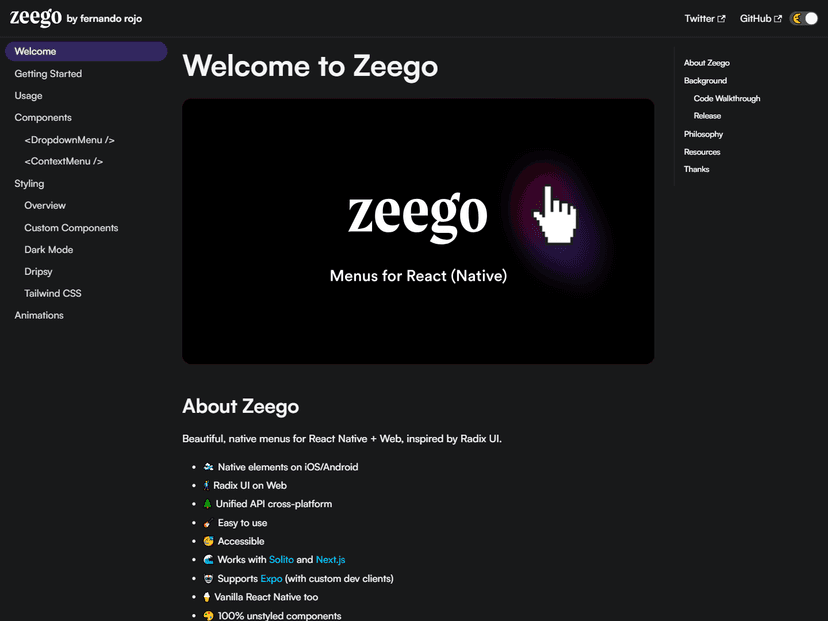
Task: Click the pixel hand cursor graphic
Action: (555, 215)
